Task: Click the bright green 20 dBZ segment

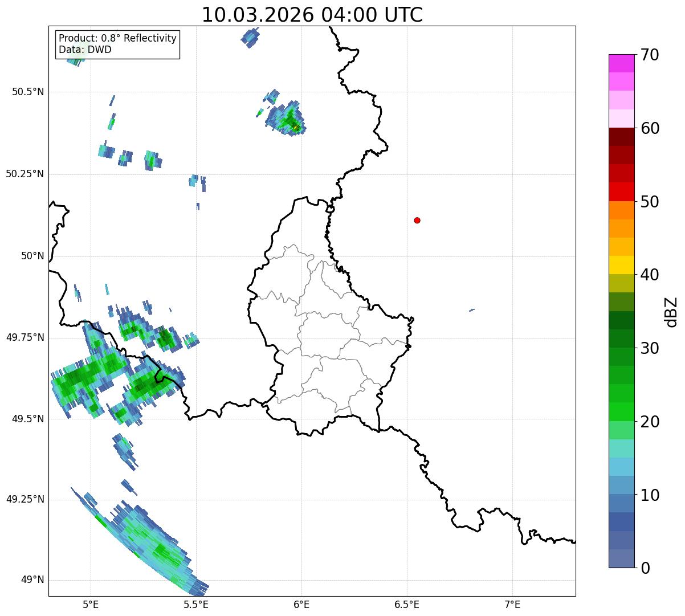Action: click(621, 412)
